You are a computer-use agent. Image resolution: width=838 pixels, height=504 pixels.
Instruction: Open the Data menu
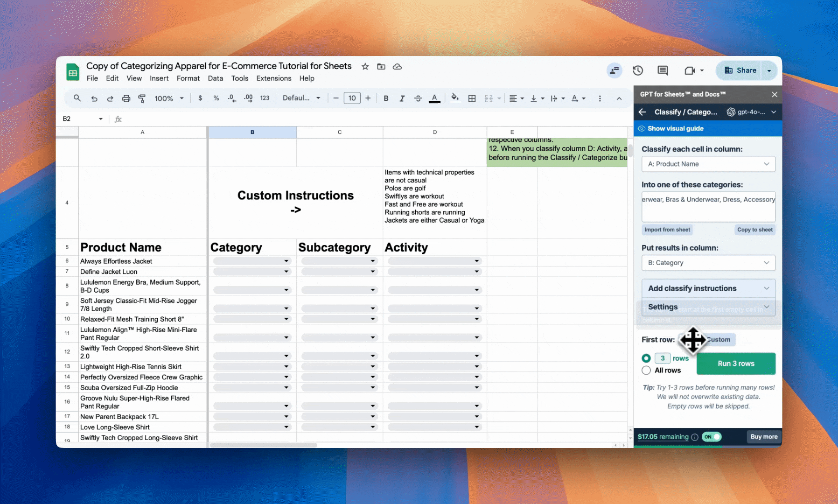[215, 78]
